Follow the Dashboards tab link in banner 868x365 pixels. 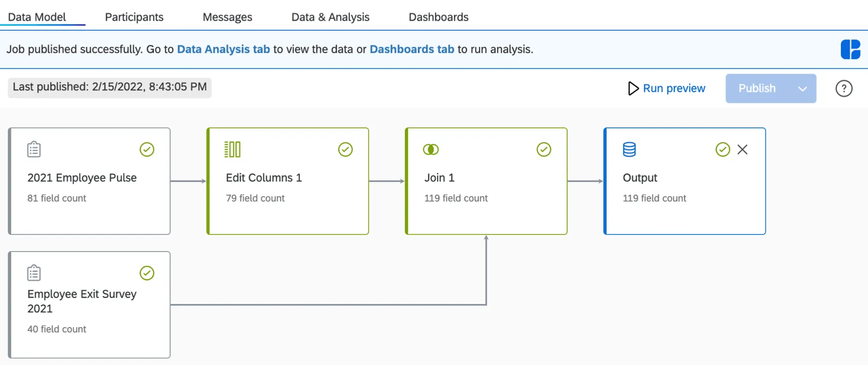[412, 49]
